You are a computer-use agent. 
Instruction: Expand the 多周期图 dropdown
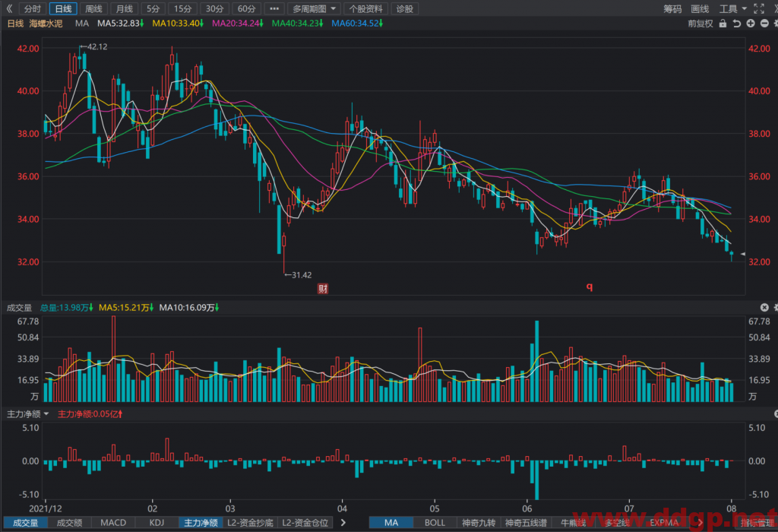coord(314,8)
